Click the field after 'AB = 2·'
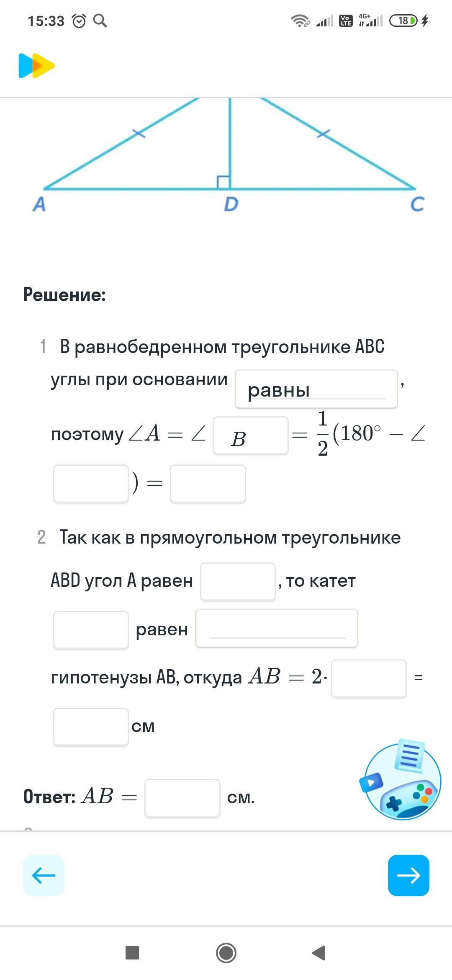The width and height of the screenshot is (452, 980). tap(368, 678)
